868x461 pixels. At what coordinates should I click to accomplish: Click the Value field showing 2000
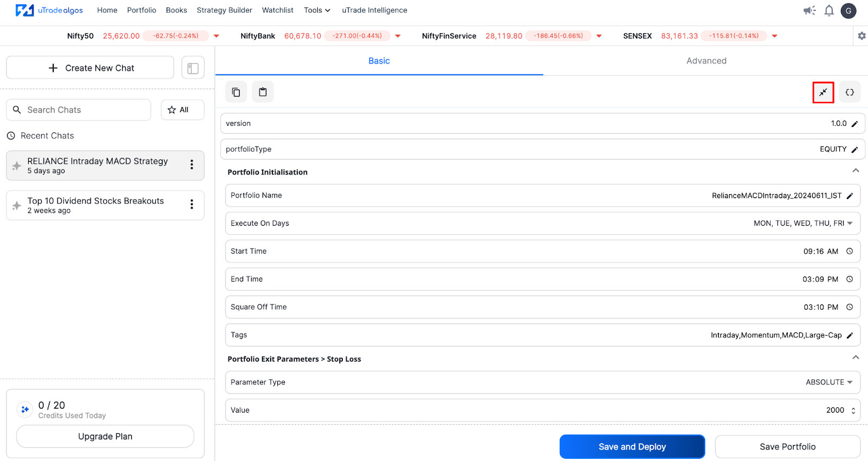[542, 411]
